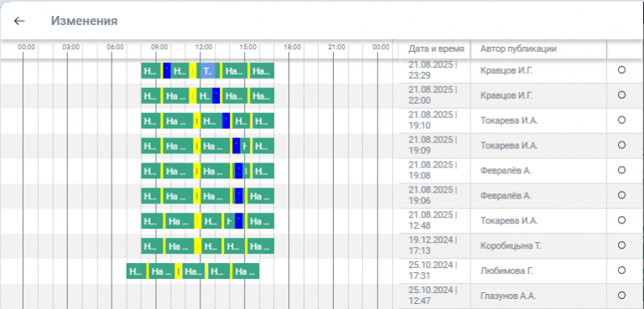Image resolution: width=644 pixels, height=309 pixels.
Task: Click the dark blue block in Кравцов 22:00 row
Action: coord(216,95)
